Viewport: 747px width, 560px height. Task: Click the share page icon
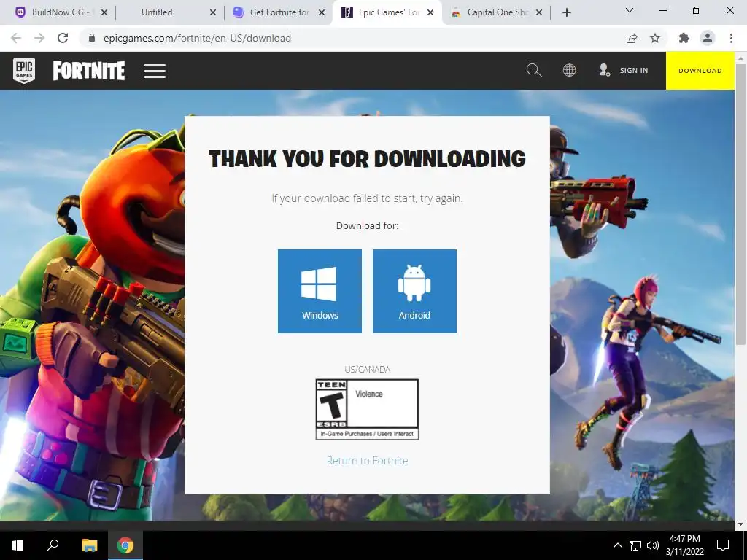[632, 38]
